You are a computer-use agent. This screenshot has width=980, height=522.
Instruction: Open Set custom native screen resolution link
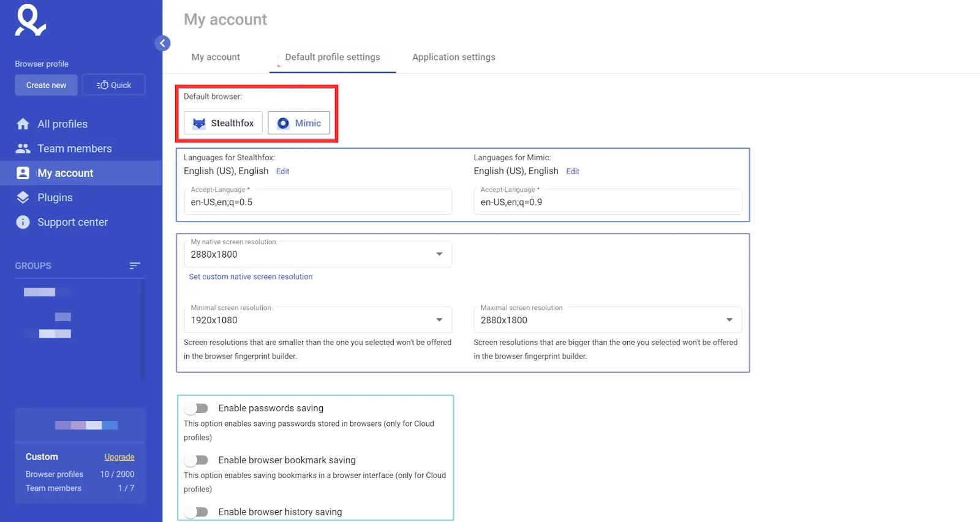click(251, 277)
